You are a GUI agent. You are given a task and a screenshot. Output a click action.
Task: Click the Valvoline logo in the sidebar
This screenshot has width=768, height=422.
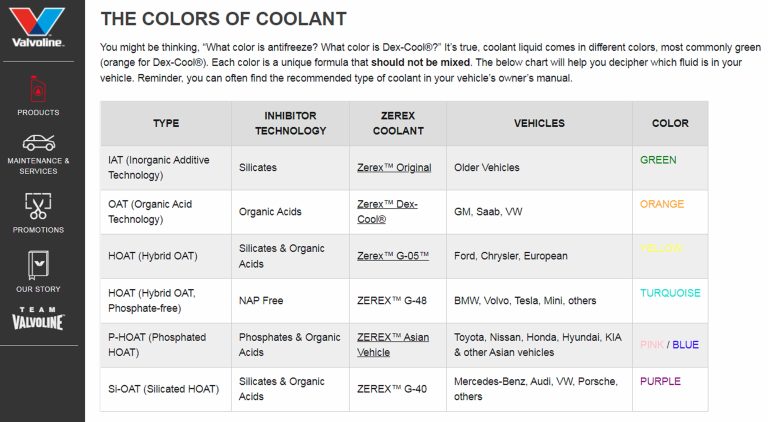tap(38, 27)
